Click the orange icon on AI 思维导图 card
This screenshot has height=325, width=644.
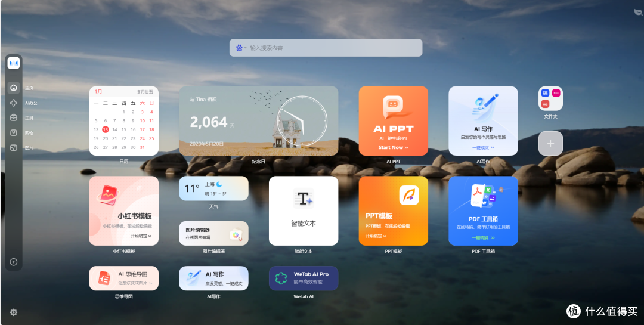[104, 278]
